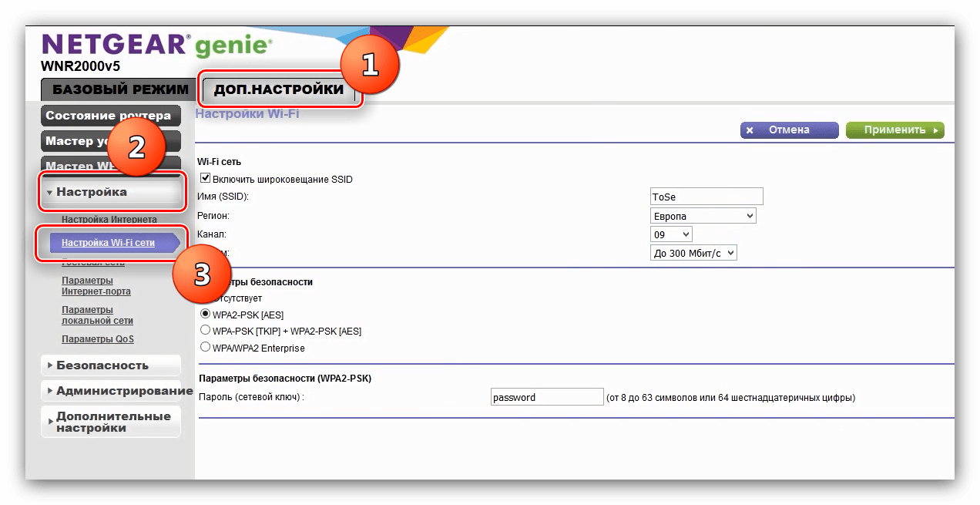Expand Дополнительные настройки section
The height and width of the screenshot is (505, 980).
(x=112, y=422)
